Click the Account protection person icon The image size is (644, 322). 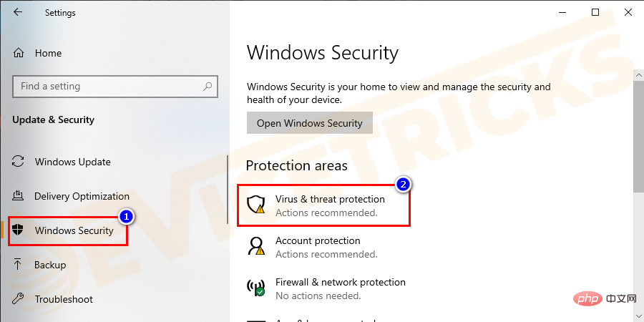click(255, 247)
